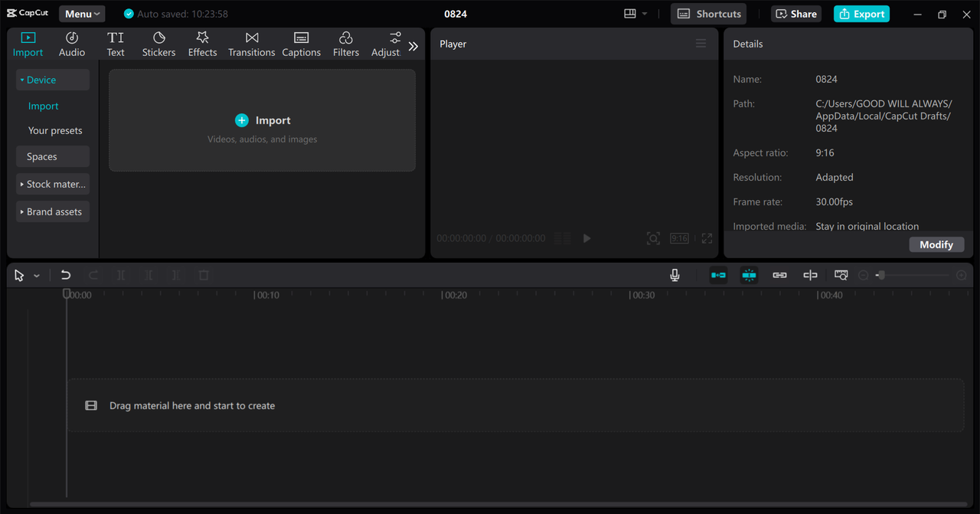
Task: Enter player fullscreen mode
Action: pos(707,238)
